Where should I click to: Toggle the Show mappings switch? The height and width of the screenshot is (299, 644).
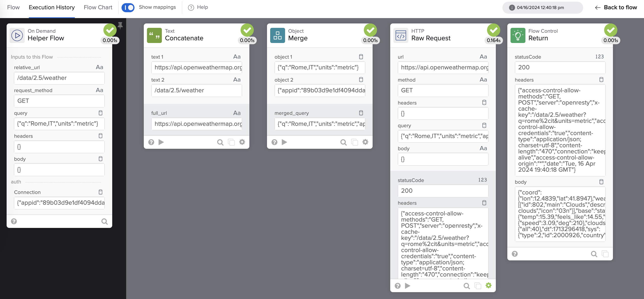click(128, 8)
